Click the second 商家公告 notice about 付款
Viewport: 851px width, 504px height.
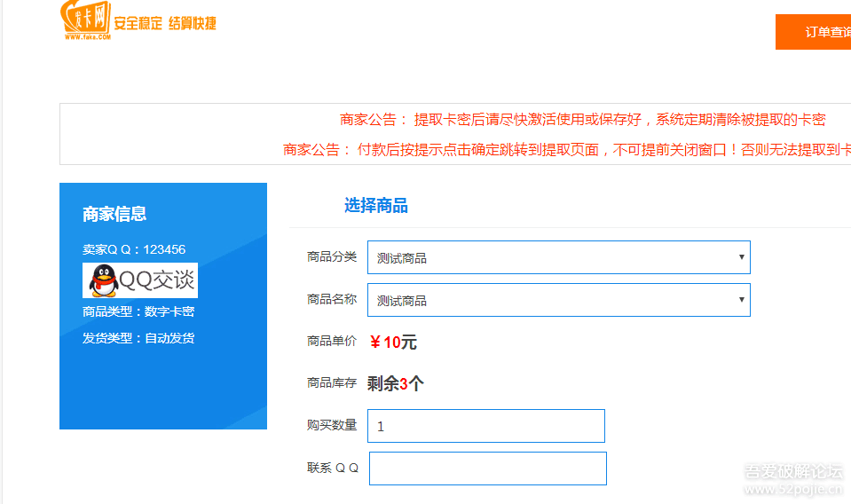(567, 150)
